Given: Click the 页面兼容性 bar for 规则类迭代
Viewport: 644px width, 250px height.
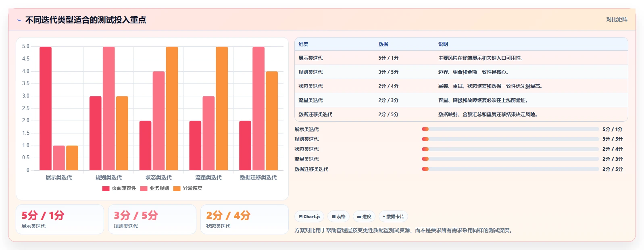Looking at the screenshot, I should coord(96,133).
